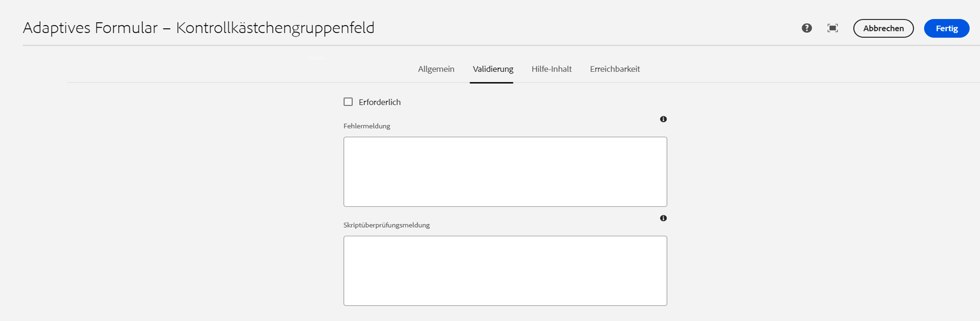
Task: Enable the Erforderlich checkbox
Action: pos(348,102)
